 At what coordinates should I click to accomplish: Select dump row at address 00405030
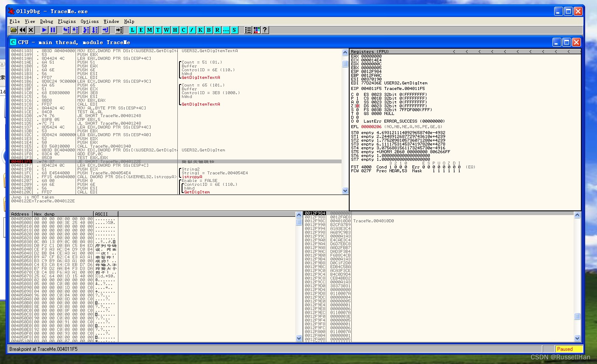tap(64, 242)
